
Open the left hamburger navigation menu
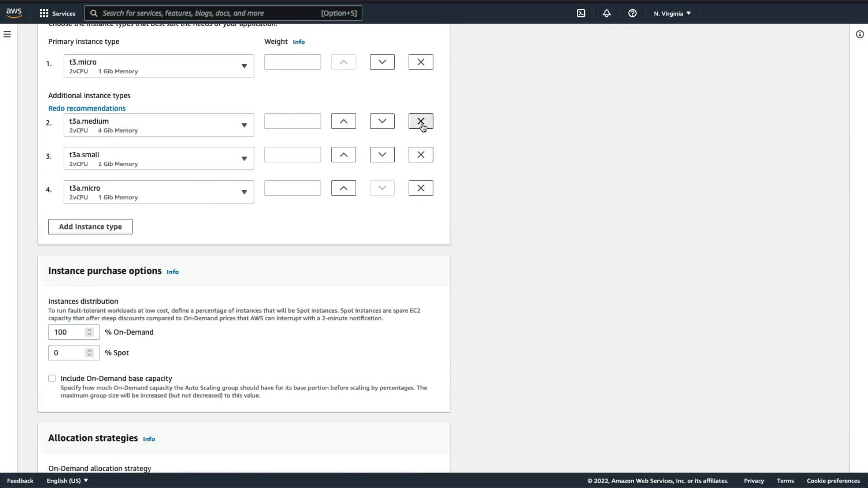(x=7, y=34)
